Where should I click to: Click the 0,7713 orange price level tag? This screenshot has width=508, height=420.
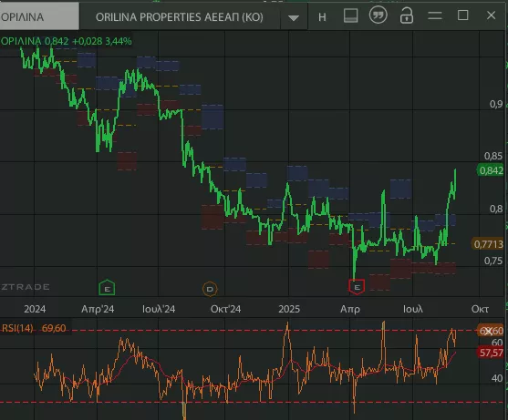(x=488, y=244)
